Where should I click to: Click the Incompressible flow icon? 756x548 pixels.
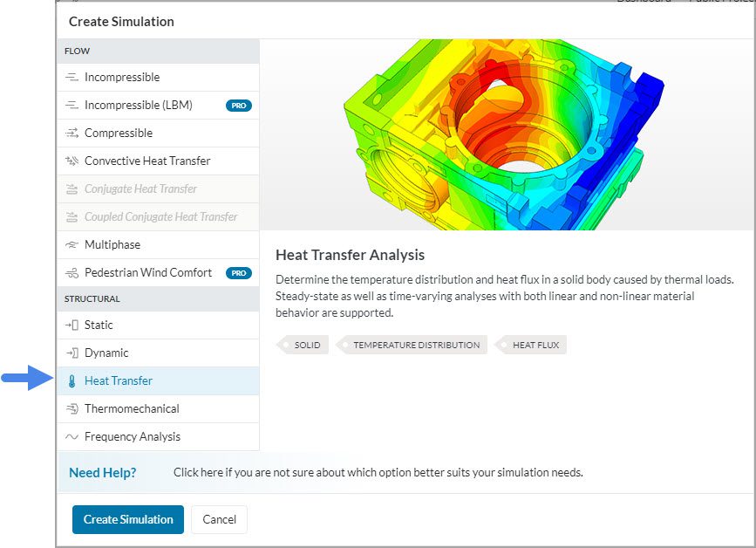[x=72, y=78]
